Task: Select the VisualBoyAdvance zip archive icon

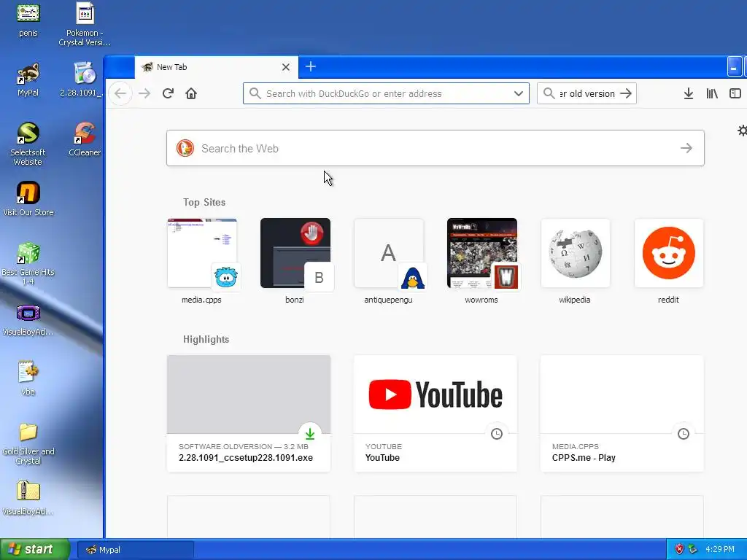Action: coord(28,498)
